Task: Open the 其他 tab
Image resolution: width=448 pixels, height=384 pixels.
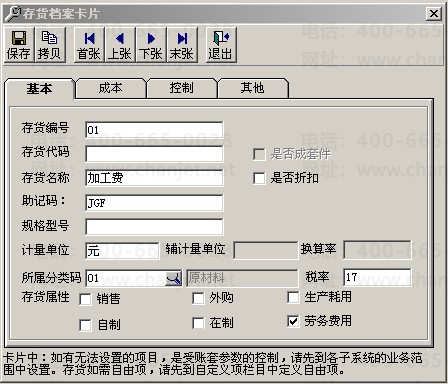Action: click(252, 88)
